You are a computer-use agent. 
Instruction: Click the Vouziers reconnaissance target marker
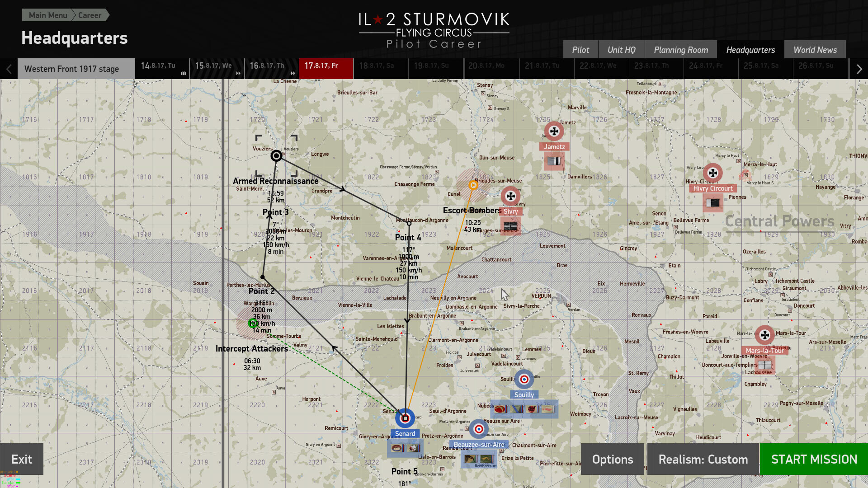[276, 156]
